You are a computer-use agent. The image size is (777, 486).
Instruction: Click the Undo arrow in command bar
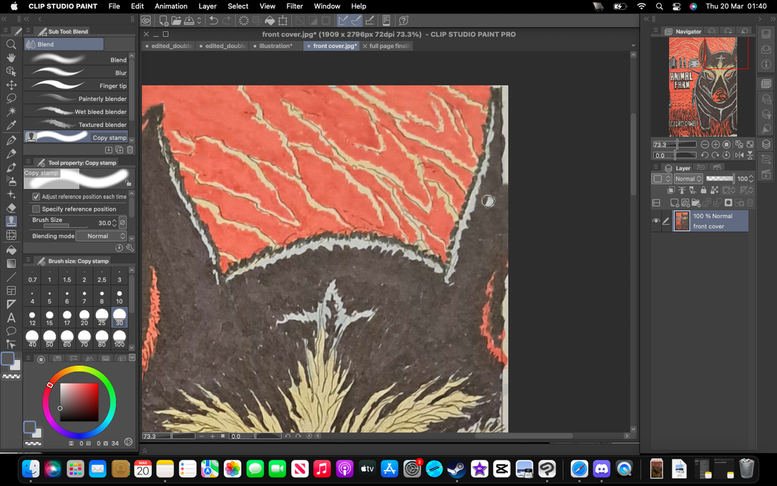[214, 20]
